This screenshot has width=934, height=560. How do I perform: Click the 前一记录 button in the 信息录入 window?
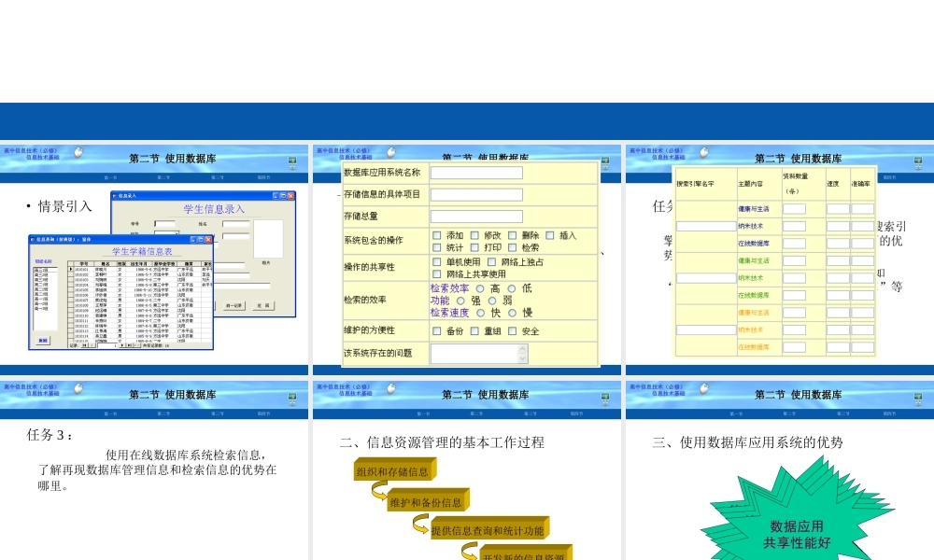click(x=234, y=305)
